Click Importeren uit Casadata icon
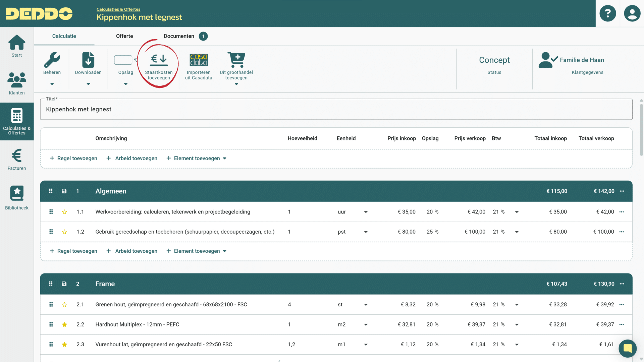Image resolution: width=644 pixels, height=362 pixels. click(x=199, y=60)
